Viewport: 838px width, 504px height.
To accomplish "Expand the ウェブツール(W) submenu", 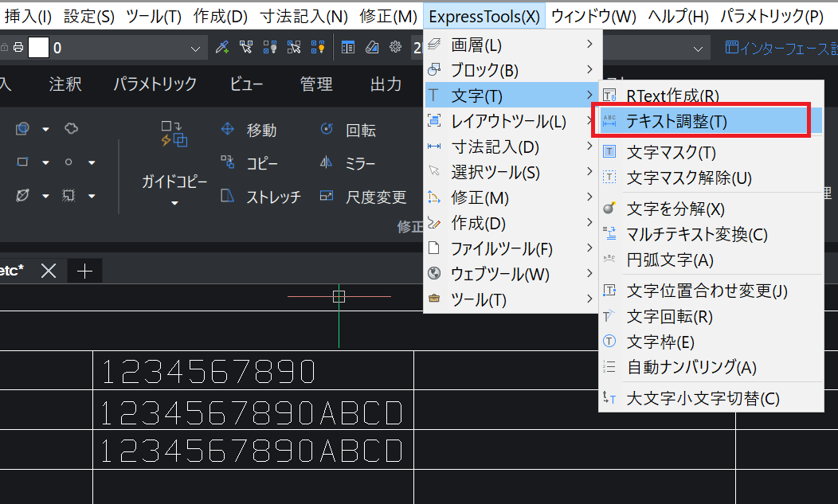I will coord(512,274).
